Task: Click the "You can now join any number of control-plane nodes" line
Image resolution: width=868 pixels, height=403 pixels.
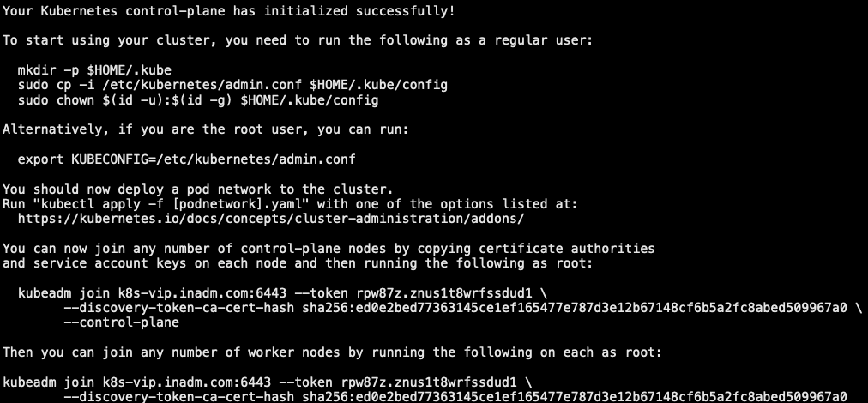Action: click(x=329, y=249)
